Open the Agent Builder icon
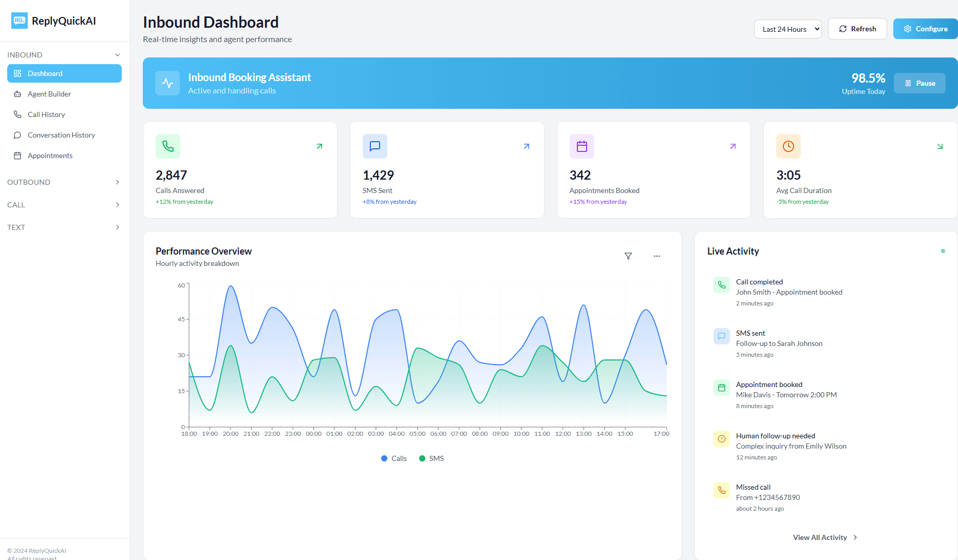 point(17,94)
